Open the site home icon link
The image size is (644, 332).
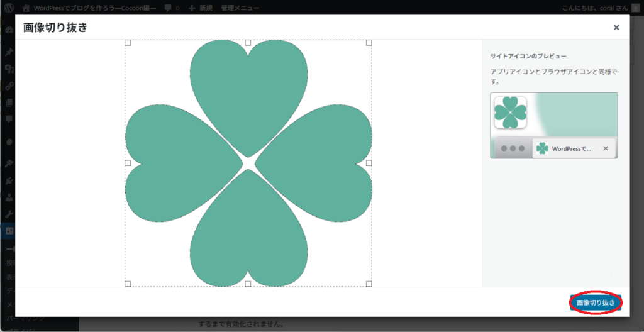click(x=25, y=9)
